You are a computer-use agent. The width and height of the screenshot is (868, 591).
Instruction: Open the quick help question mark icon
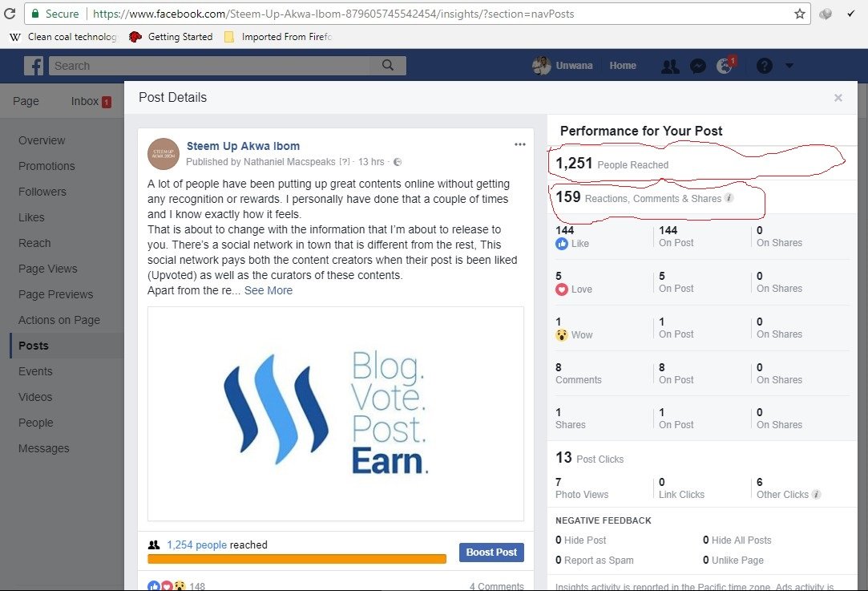tap(765, 66)
